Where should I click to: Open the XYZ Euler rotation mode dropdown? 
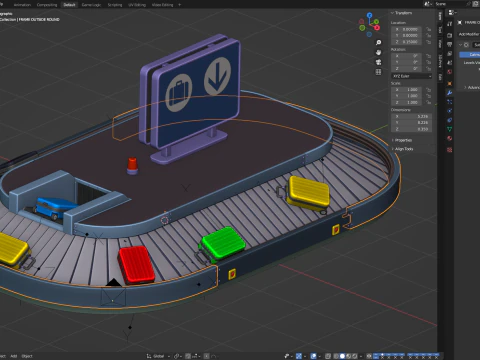click(412, 76)
